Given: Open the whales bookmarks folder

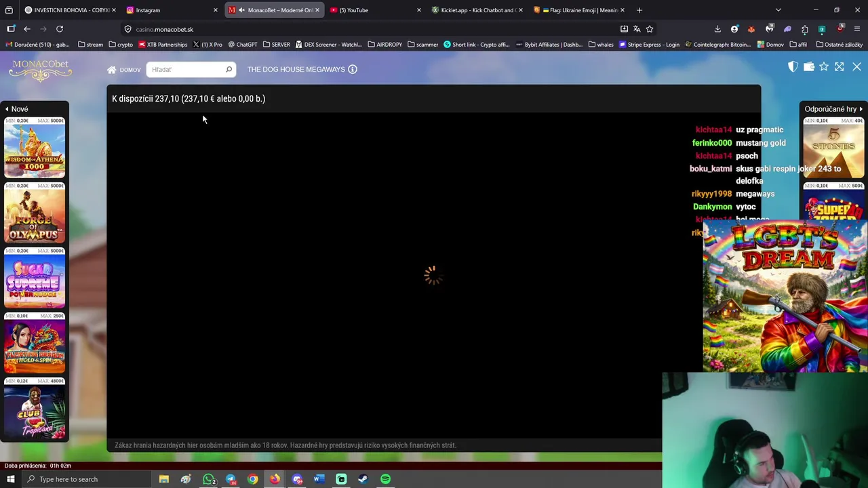Looking at the screenshot, I should [x=601, y=45].
